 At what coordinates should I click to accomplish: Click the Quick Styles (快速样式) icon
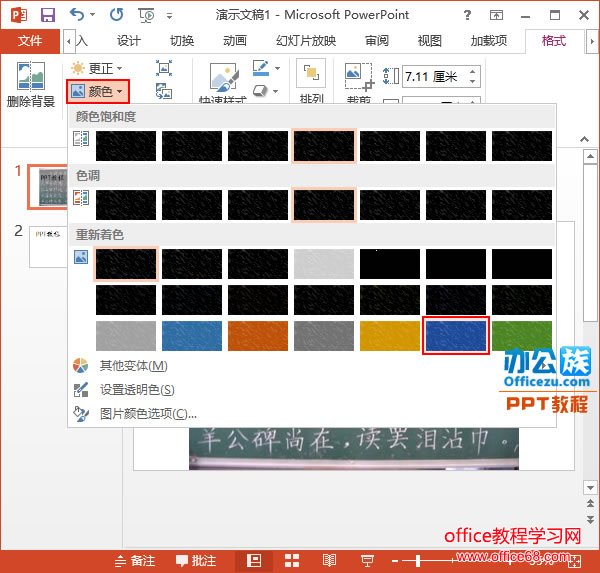[224, 78]
